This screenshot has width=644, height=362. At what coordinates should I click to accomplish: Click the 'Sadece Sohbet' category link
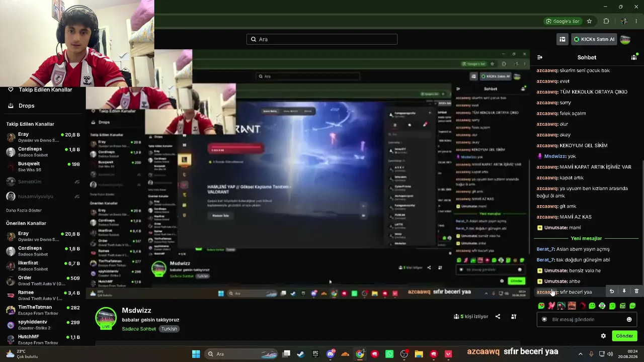coord(139,329)
